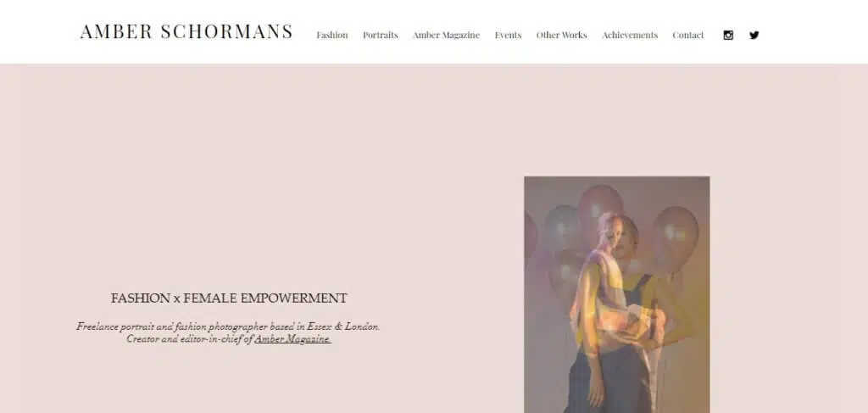Click the AMBER SCHORMANS site title
The height and width of the screenshot is (413, 868).
(x=186, y=31)
